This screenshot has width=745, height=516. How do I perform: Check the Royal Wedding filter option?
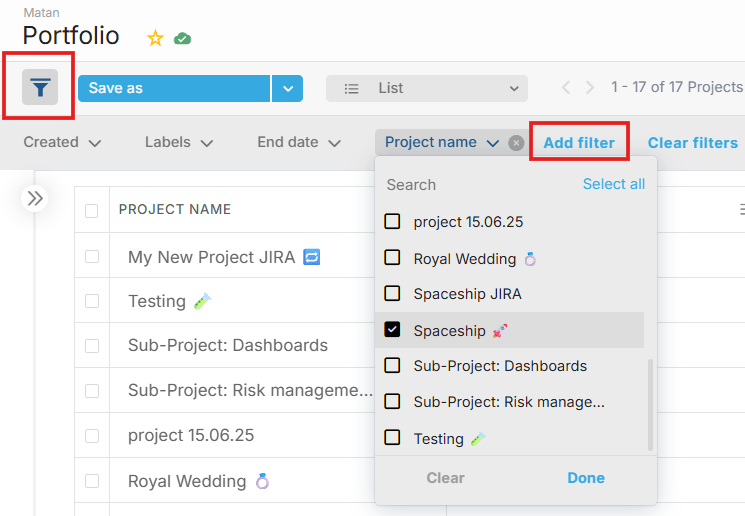[x=392, y=258]
